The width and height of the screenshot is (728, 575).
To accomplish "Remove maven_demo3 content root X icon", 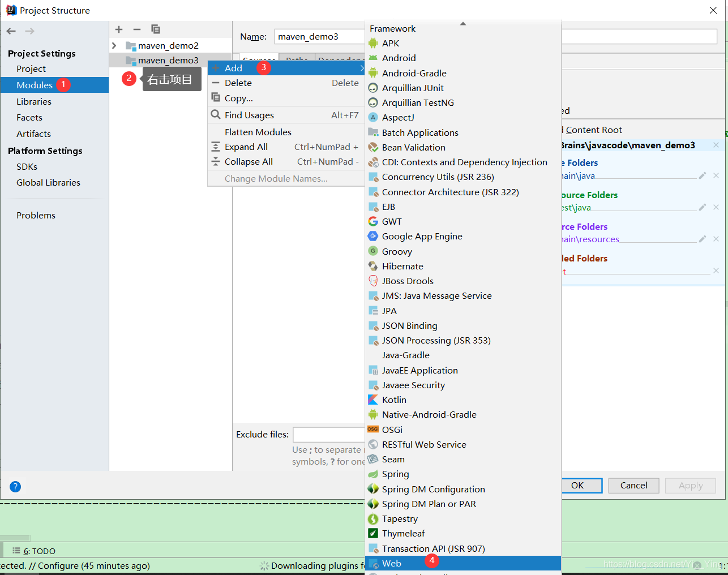I will [716, 145].
